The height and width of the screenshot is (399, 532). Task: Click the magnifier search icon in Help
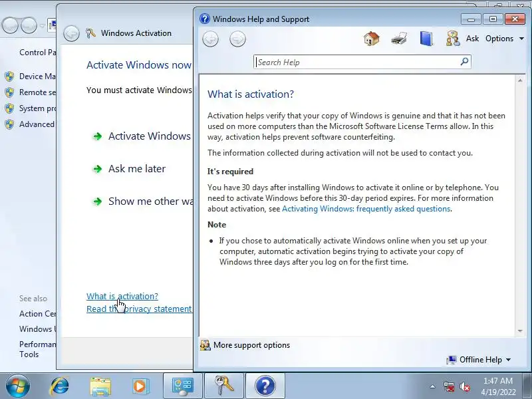tap(464, 61)
